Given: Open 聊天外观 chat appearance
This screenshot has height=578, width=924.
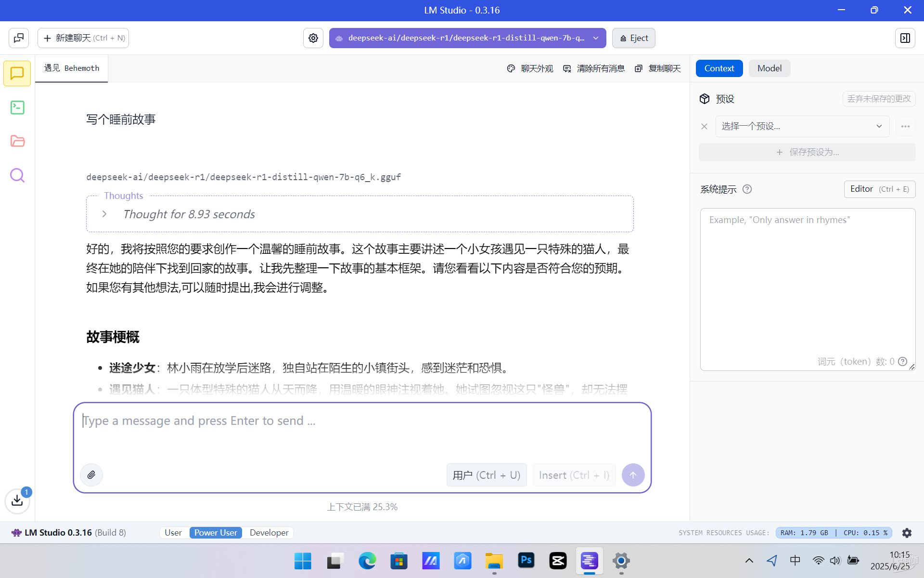Looking at the screenshot, I should click(530, 68).
